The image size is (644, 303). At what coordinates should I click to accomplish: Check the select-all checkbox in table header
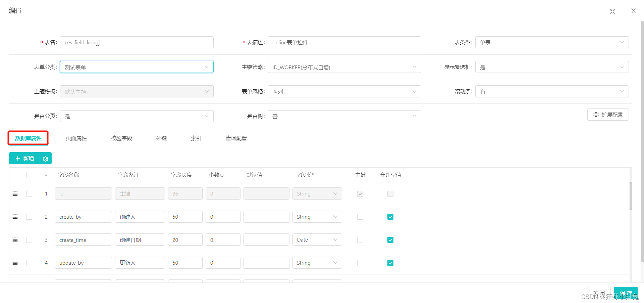[29, 175]
